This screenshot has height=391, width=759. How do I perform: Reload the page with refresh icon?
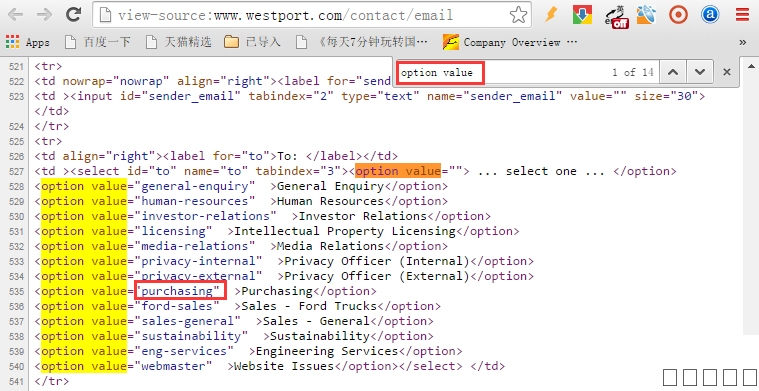click(73, 15)
